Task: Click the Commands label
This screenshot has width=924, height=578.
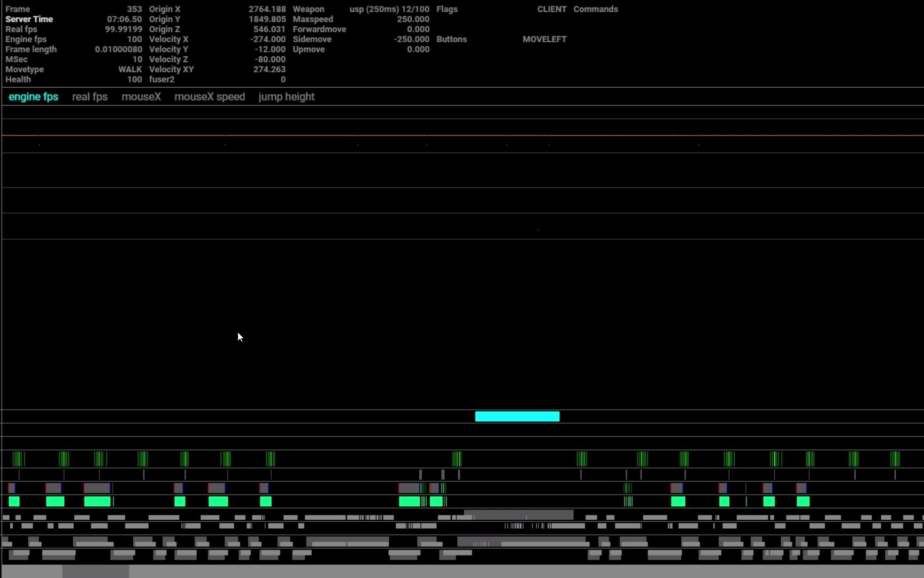Action: coord(596,9)
